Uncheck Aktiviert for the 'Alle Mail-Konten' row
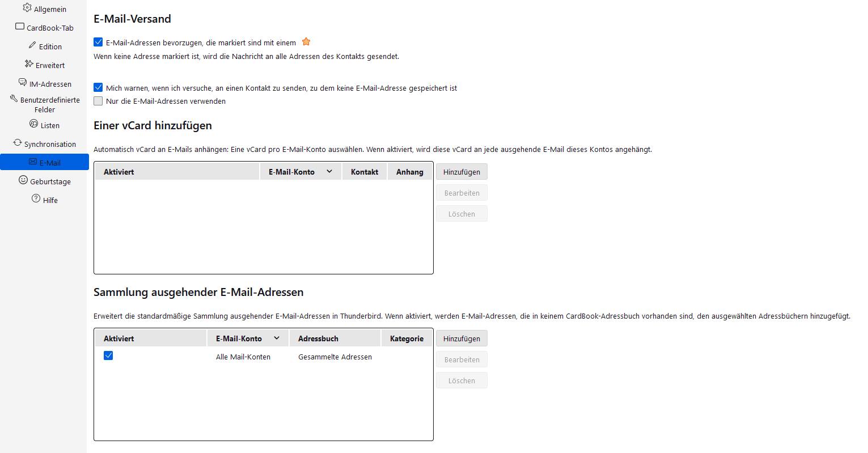This screenshot has width=868, height=453. [108, 355]
